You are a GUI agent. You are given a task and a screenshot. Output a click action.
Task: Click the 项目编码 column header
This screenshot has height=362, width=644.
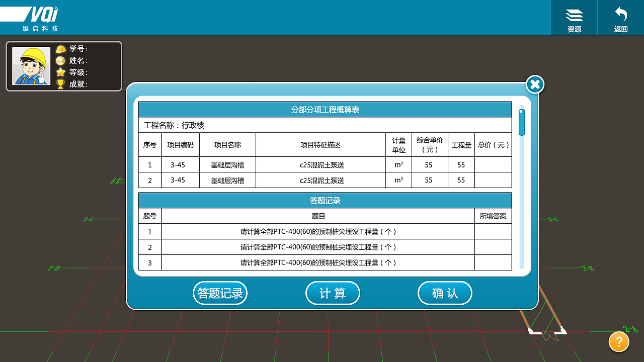pyautogui.click(x=181, y=145)
